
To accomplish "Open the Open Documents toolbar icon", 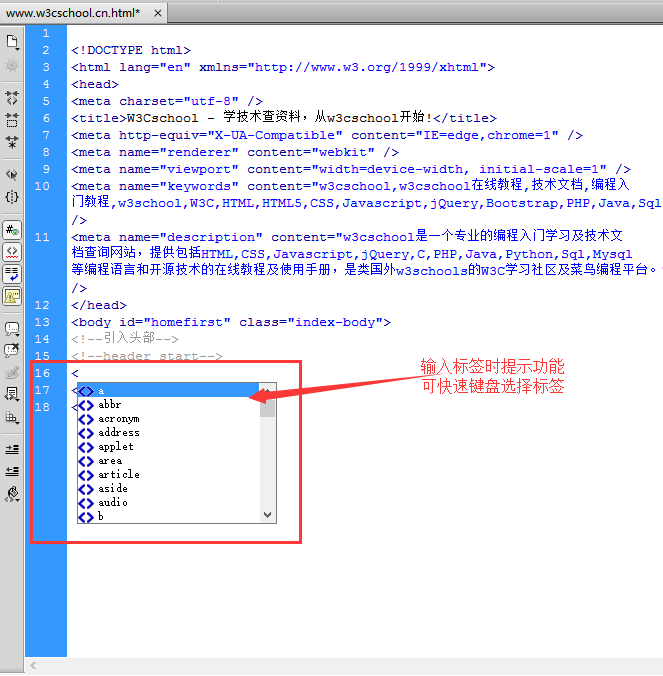I will 12,42.
